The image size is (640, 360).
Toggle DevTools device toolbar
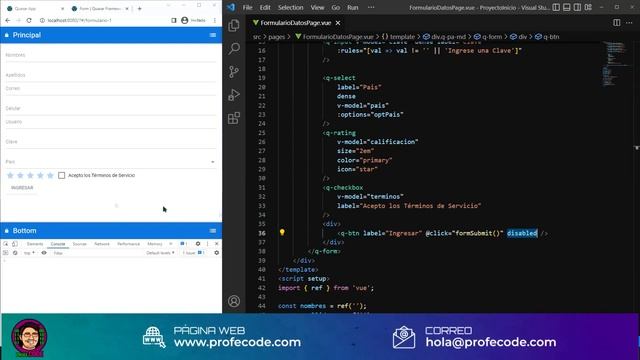[x=15, y=244]
